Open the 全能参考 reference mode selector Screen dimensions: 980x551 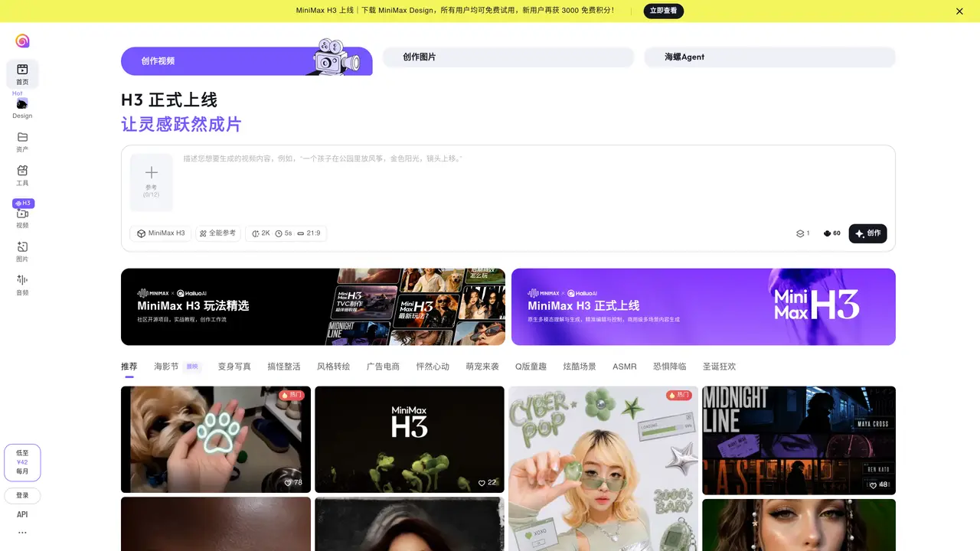(x=217, y=233)
